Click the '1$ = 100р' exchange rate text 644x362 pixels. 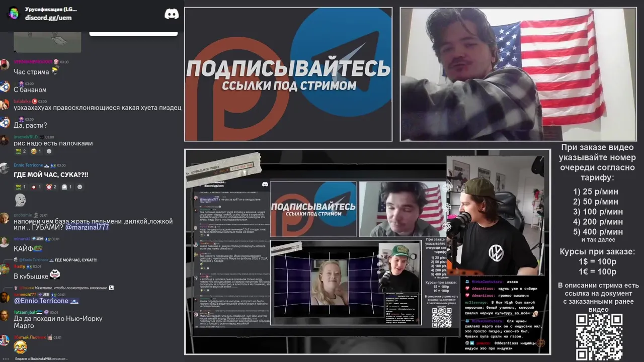pyautogui.click(x=597, y=262)
